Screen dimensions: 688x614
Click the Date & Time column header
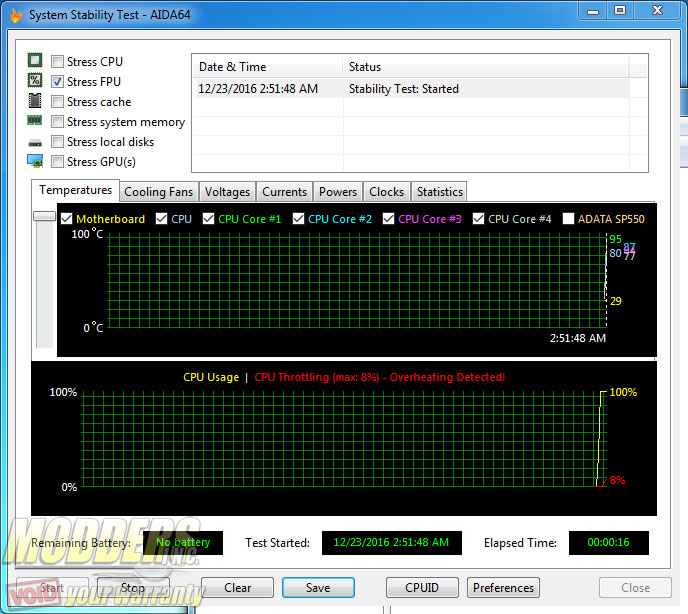pos(267,67)
